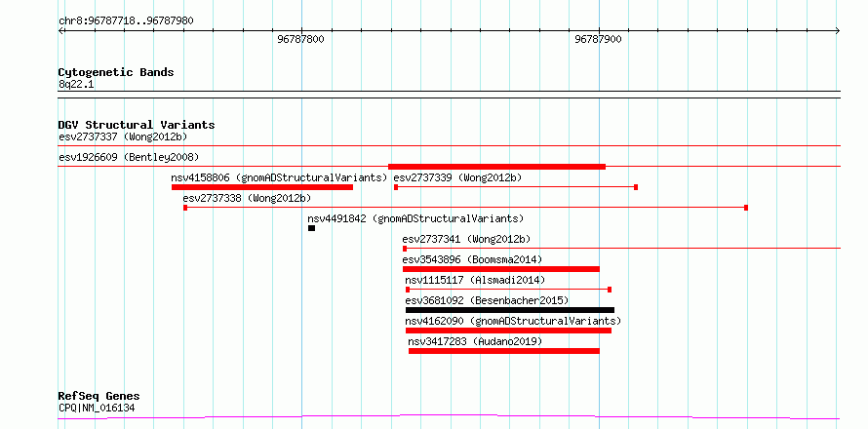
Task: Open the esv3681092 (Besenbacher2015) label
Action: [x=487, y=300]
